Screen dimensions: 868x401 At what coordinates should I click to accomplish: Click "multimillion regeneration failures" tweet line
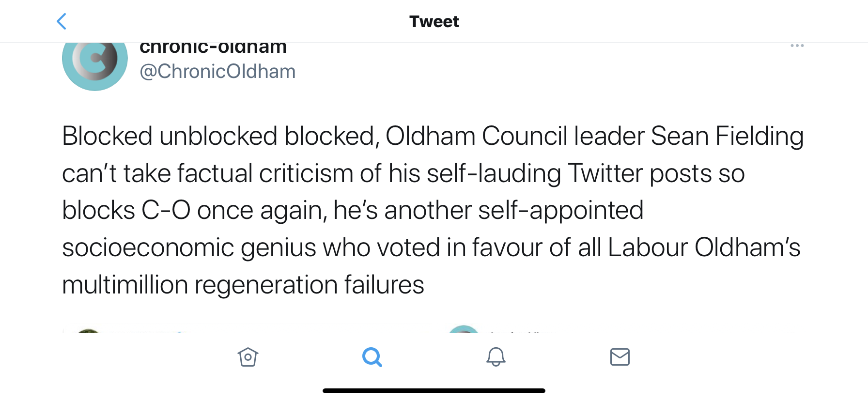(x=243, y=285)
